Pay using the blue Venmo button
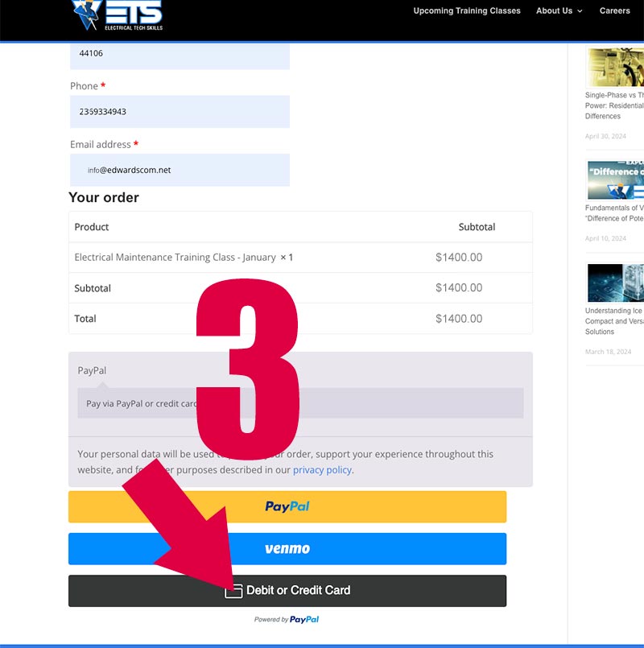Viewport: 644px width, 648px height. (287, 549)
